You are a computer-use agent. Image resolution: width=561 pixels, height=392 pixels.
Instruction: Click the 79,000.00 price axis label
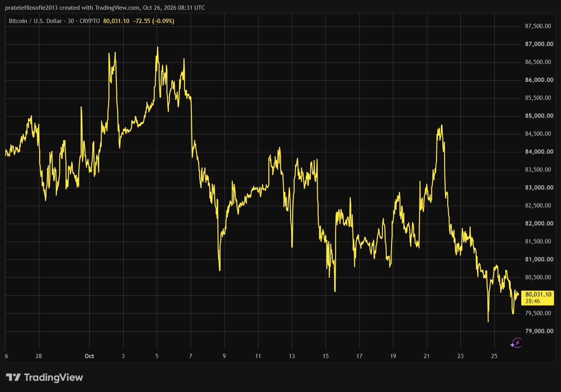coord(539,331)
